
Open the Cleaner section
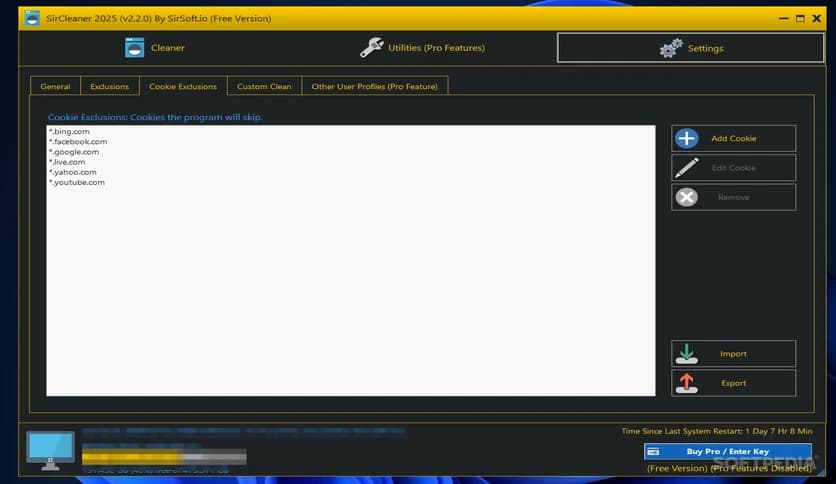tap(155, 48)
